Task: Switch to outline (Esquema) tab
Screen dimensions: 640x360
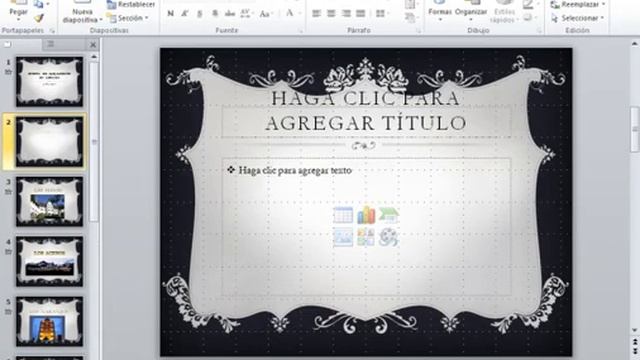Action: pos(51,44)
